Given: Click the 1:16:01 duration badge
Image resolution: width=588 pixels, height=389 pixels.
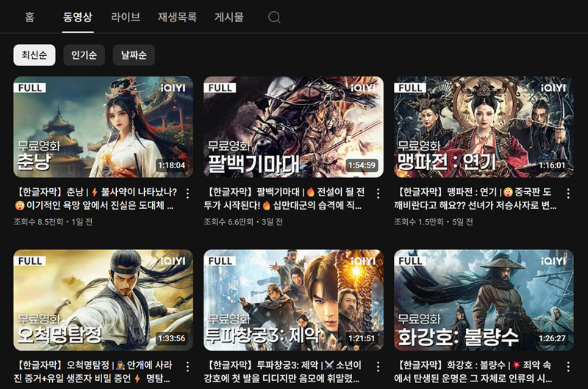Looking at the screenshot, I should [552, 165].
